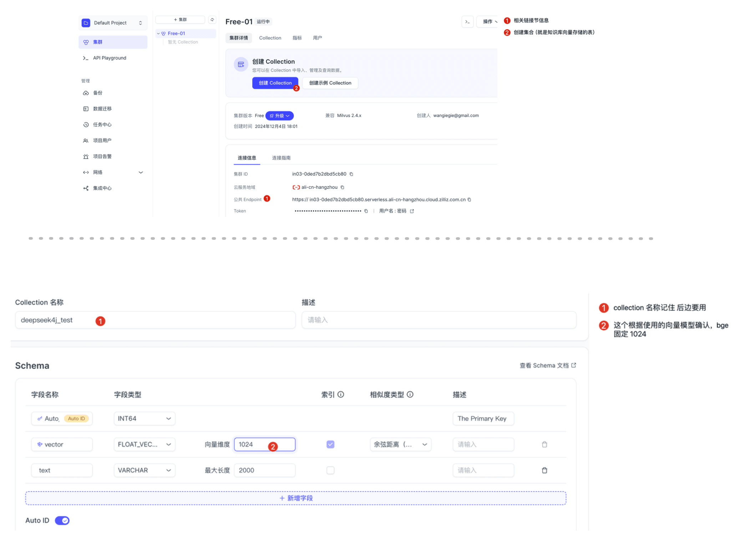Image resolution: width=756 pixels, height=541 pixels.
Task: Open 用户名:密码 external link
Action: (x=412, y=211)
